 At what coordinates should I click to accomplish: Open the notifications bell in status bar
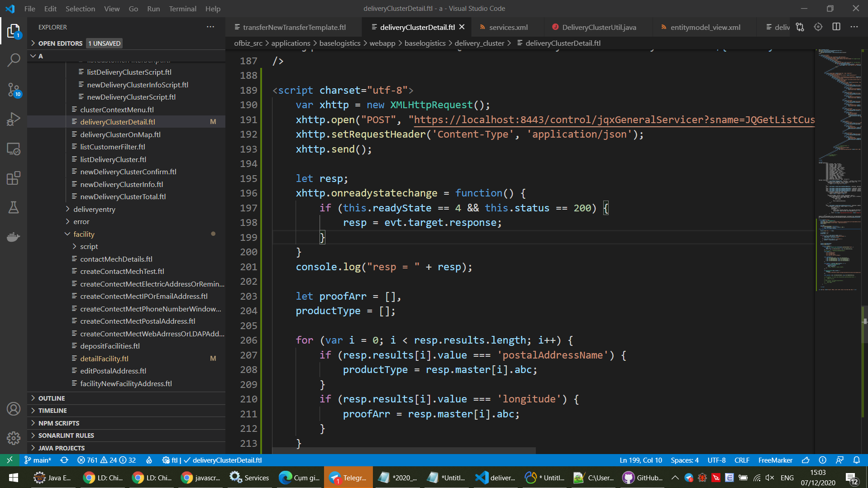(856, 460)
